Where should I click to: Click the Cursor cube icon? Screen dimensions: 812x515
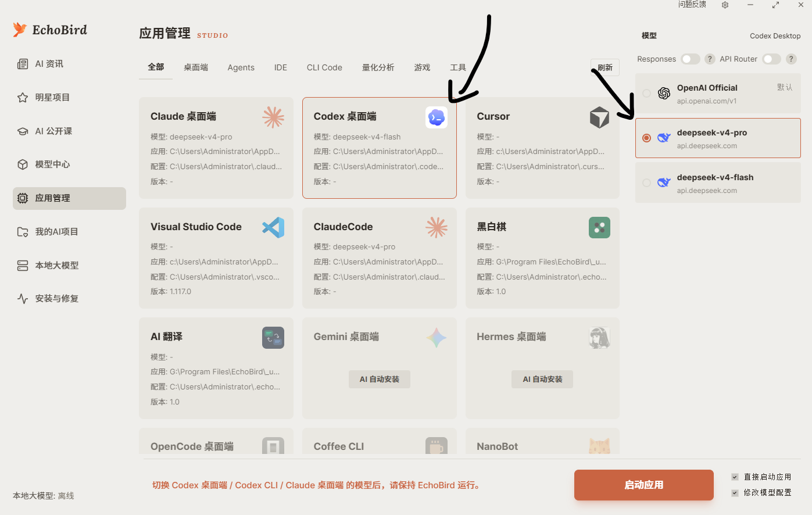click(x=599, y=117)
